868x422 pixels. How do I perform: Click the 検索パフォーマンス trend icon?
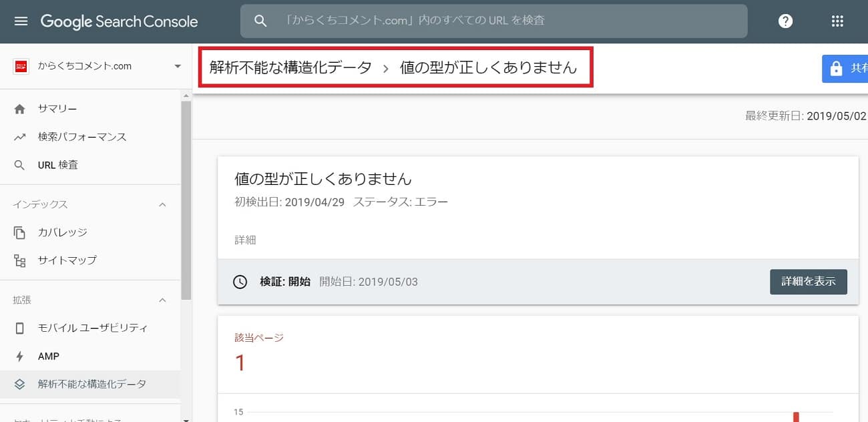(x=20, y=137)
